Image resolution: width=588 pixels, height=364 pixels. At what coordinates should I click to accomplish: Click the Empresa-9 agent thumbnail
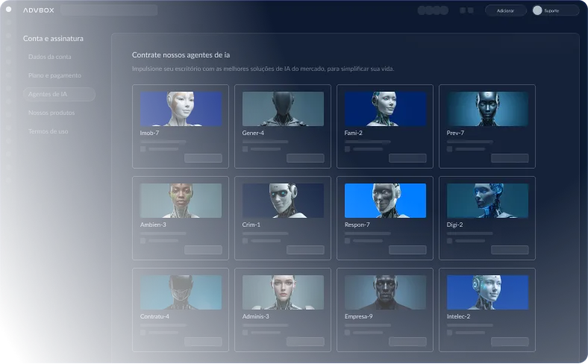coord(385,292)
